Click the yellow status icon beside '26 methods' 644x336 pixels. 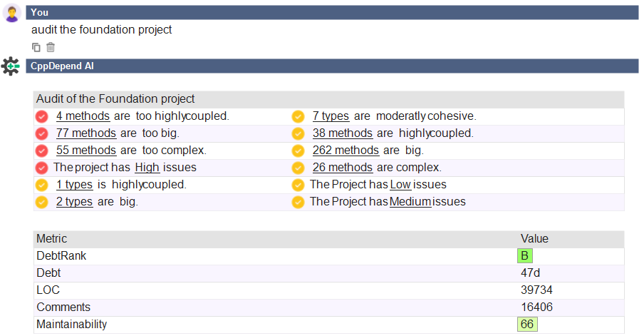click(x=298, y=168)
